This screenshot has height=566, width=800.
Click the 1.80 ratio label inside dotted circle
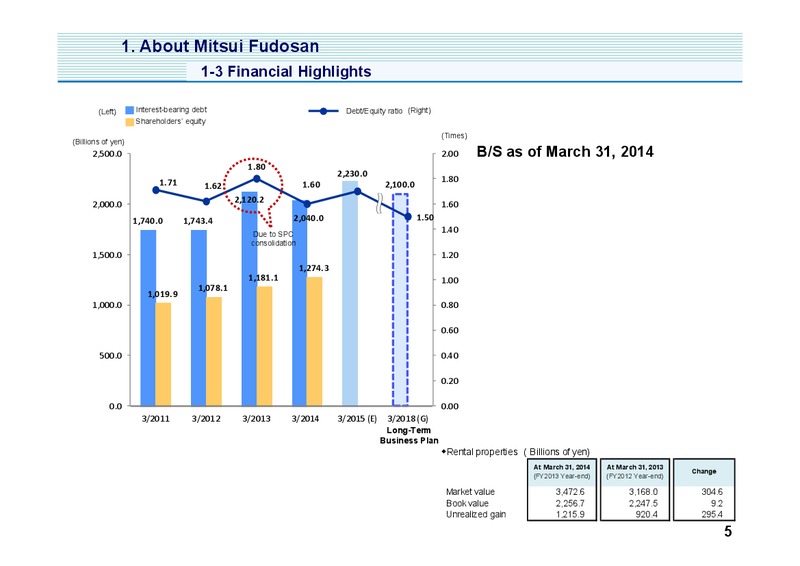point(257,167)
